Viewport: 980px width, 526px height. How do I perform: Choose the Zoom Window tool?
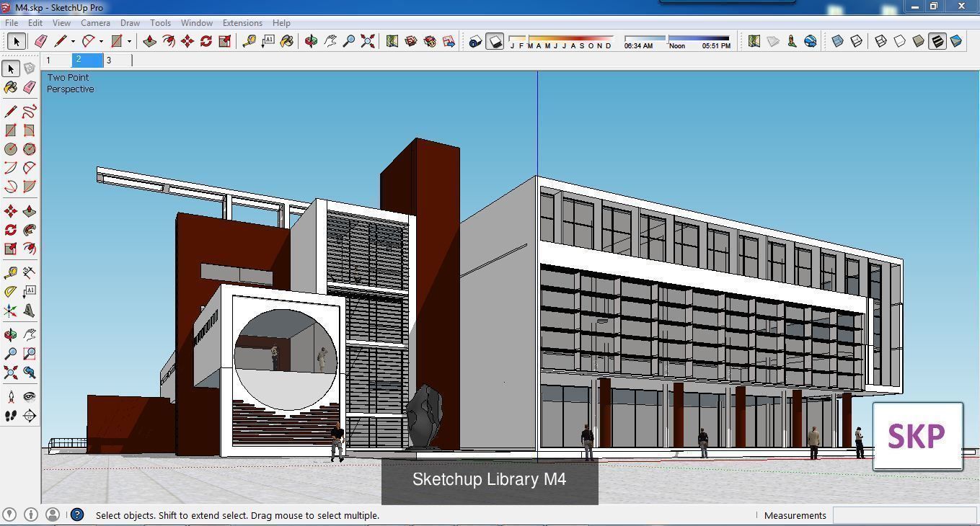pos(30,354)
